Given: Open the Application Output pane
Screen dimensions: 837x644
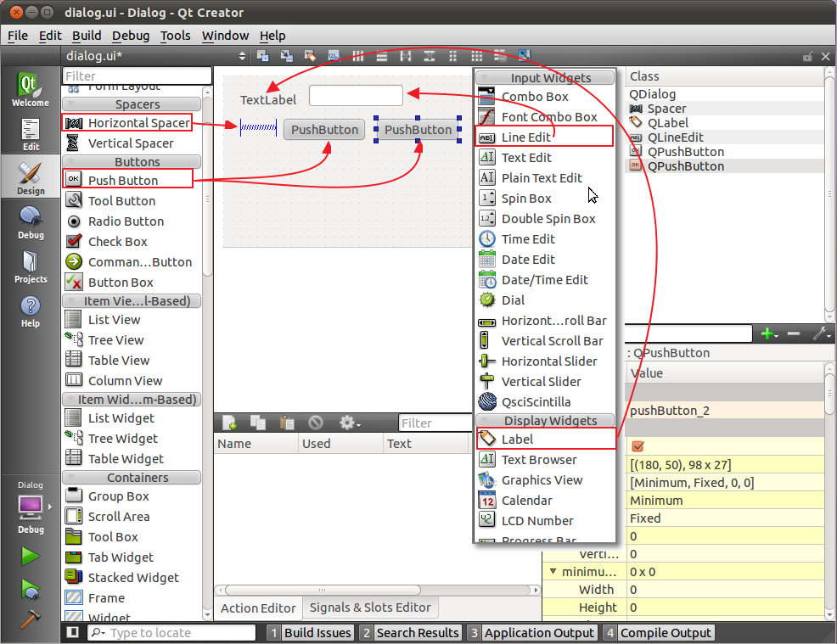Looking at the screenshot, I should tap(532, 632).
